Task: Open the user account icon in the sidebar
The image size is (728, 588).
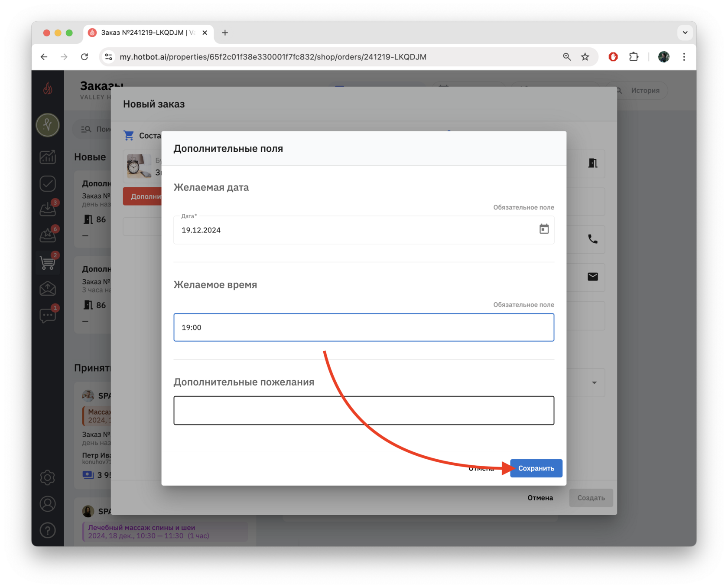Action: [x=48, y=504]
